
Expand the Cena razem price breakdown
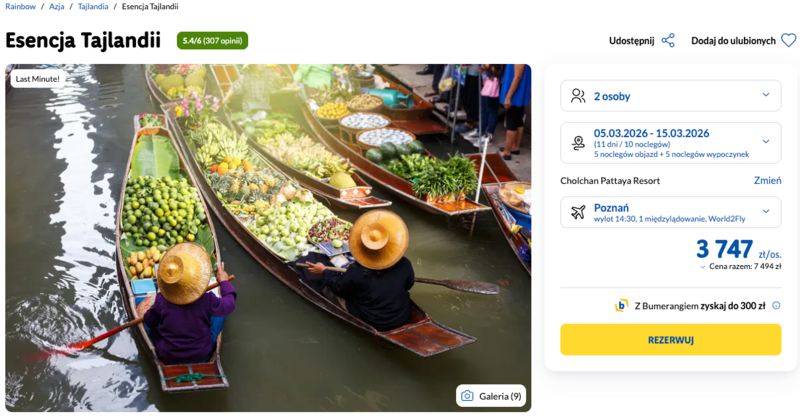click(x=703, y=267)
